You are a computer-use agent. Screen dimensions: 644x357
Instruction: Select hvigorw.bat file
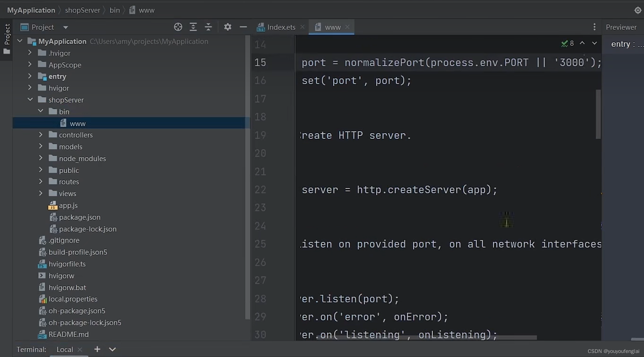coord(67,288)
